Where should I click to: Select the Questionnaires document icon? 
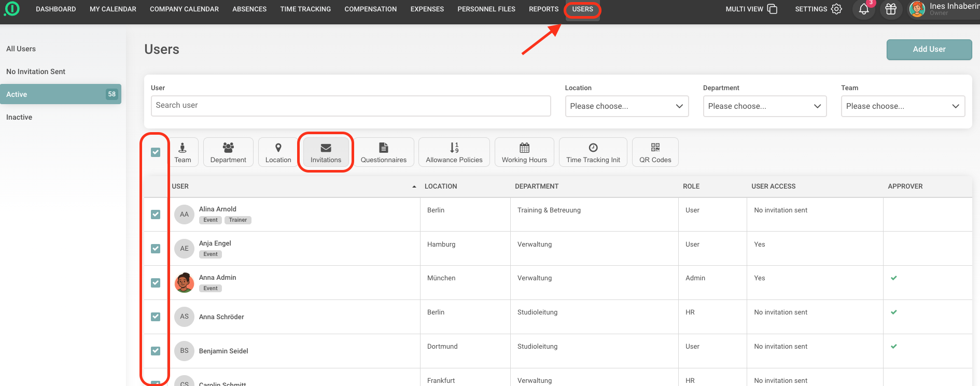pyautogui.click(x=384, y=148)
